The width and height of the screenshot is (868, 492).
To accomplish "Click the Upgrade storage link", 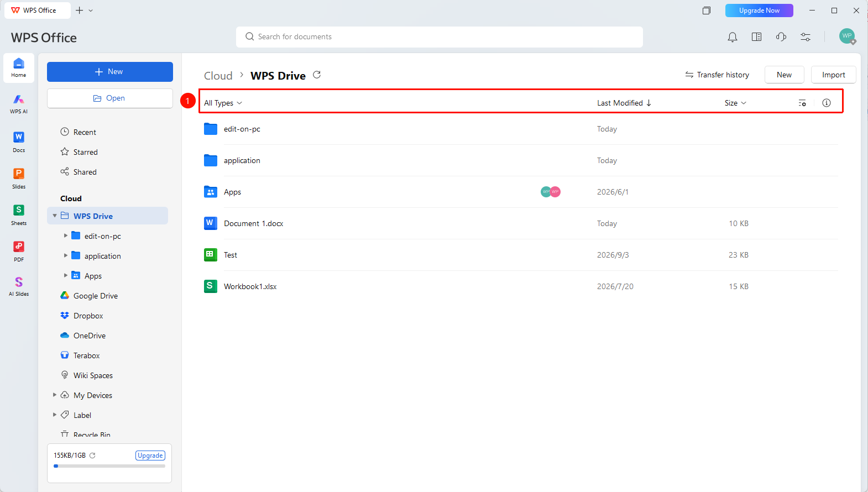I will point(150,456).
